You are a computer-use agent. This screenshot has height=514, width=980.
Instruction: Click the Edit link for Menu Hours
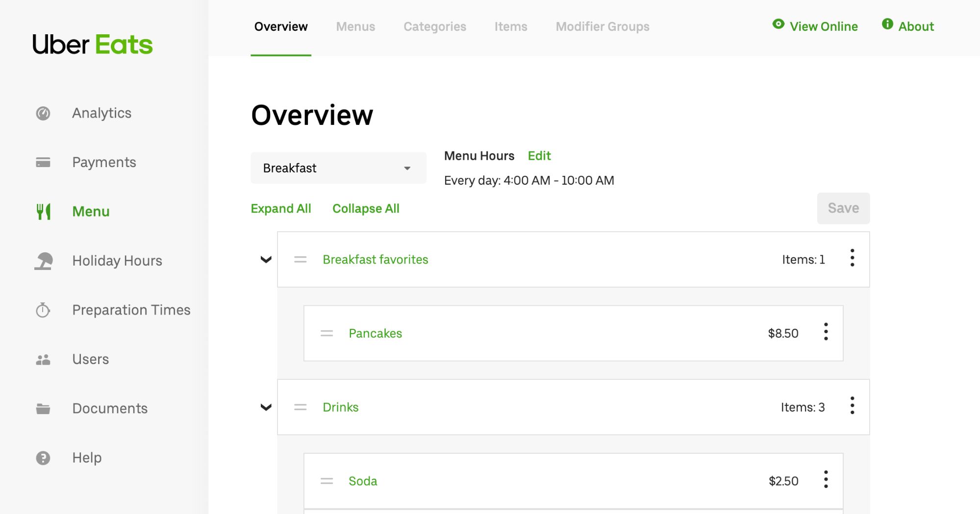pos(539,155)
